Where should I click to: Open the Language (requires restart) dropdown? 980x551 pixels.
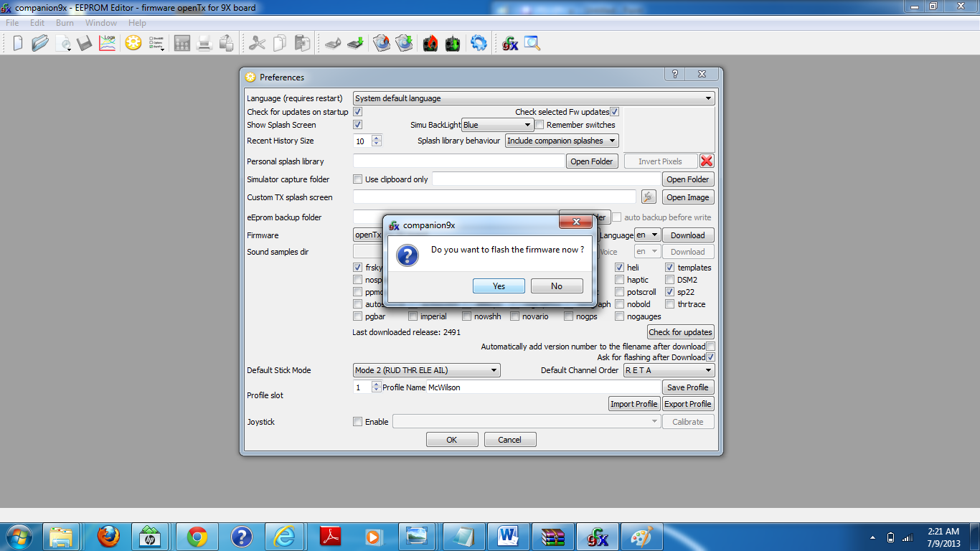tap(533, 98)
